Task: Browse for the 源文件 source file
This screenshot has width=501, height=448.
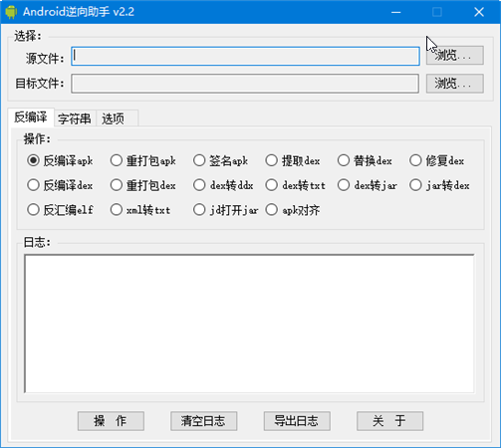Action: (x=454, y=55)
